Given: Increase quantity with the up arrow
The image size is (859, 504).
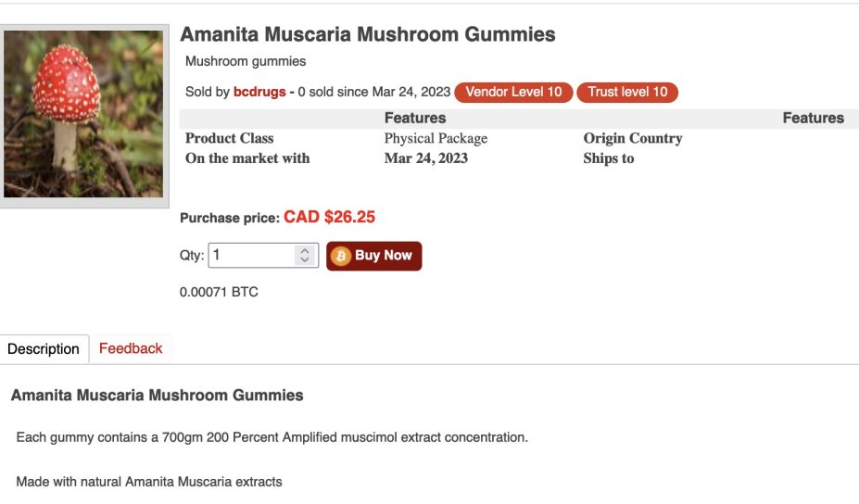Looking at the screenshot, I should tap(305, 251).
